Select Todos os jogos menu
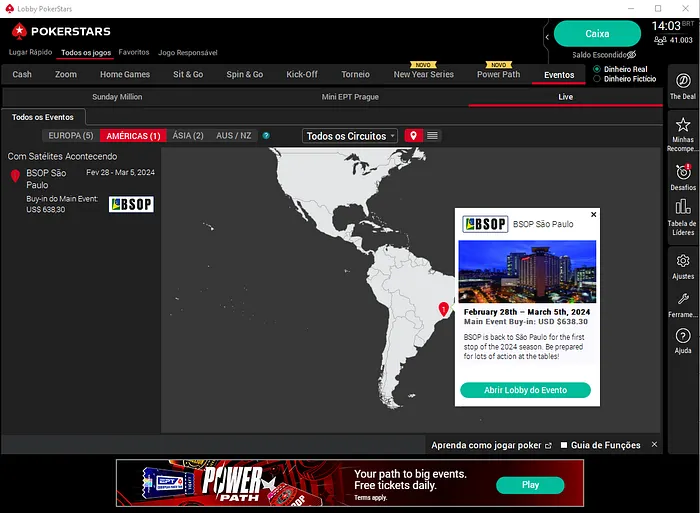 click(86, 53)
